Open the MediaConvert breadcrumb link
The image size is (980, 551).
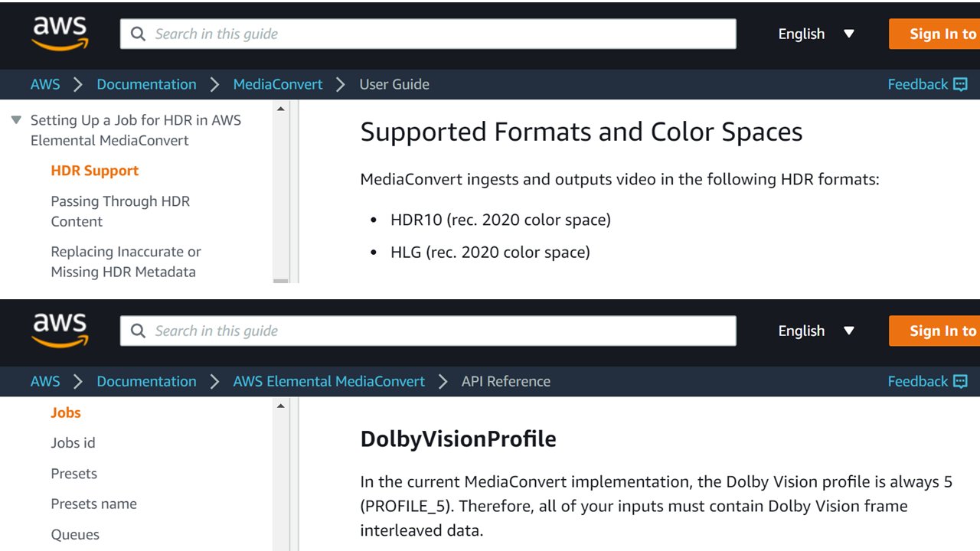click(278, 84)
